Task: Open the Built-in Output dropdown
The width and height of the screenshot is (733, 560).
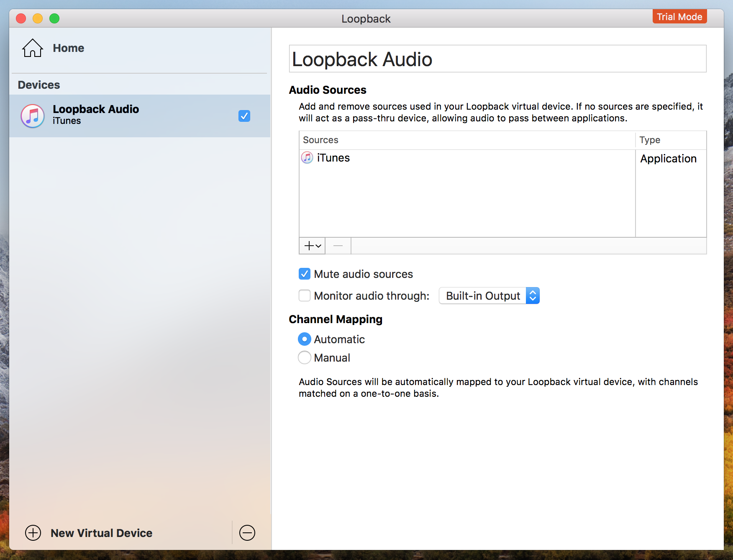Action: 489,296
